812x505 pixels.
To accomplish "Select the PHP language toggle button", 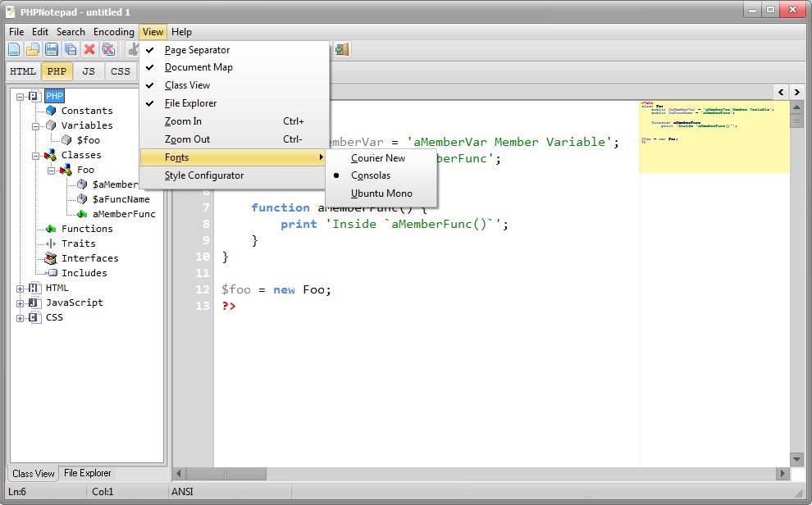I will click(x=57, y=71).
